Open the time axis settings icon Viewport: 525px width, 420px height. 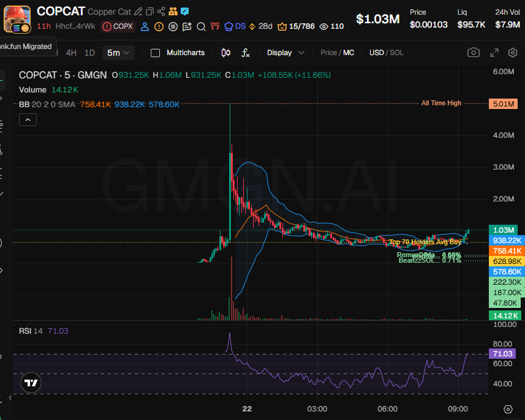click(508, 409)
